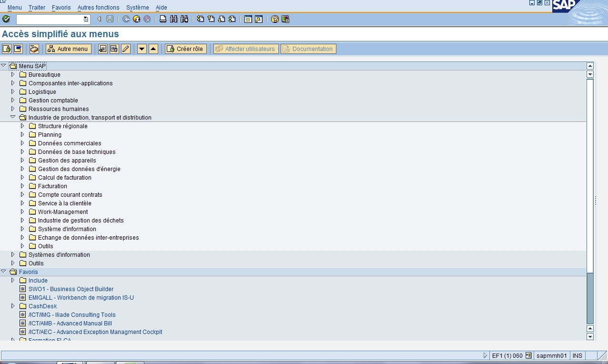The height and width of the screenshot is (364, 608).
Task: Open Help via the question mark icon
Action: (275, 19)
